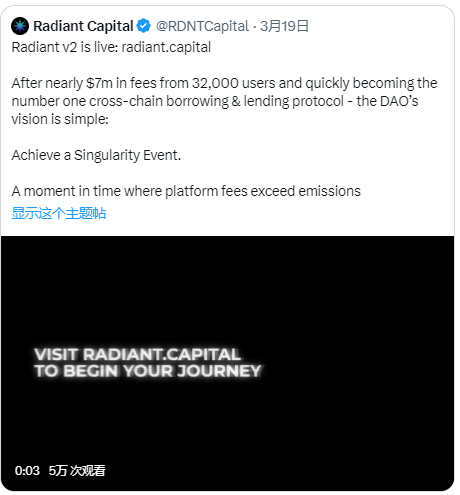
Task: Click the Achieve a Singularity Event line
Action: (x=96, y=155)
